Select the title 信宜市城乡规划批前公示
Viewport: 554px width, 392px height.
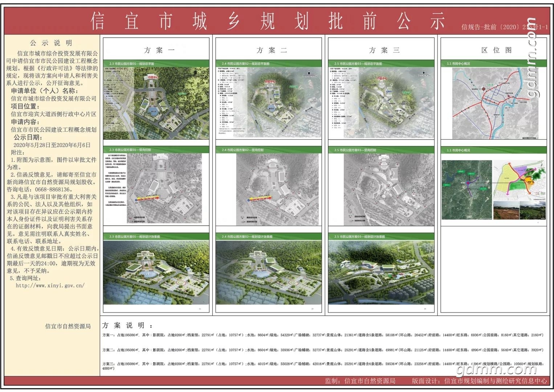pos(268,21)
